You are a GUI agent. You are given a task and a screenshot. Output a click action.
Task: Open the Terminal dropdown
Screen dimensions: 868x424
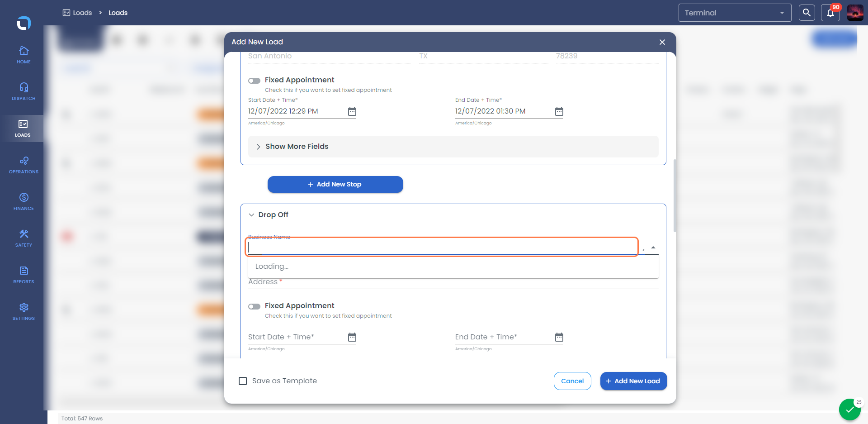click(735, 13)
